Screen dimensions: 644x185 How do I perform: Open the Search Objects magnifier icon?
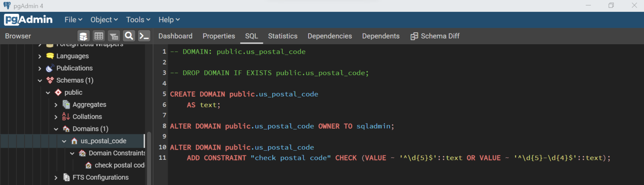[x=129, y=36]
